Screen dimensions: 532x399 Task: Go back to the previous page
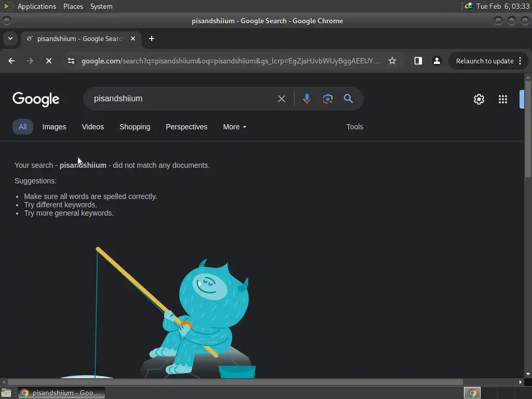click(x=11, y=61)
